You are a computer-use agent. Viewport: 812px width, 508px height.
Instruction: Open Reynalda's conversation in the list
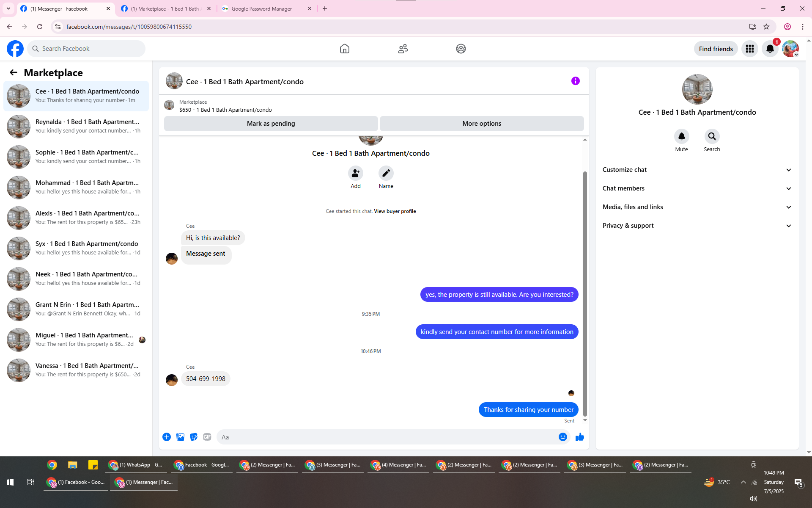pos(76,126)
